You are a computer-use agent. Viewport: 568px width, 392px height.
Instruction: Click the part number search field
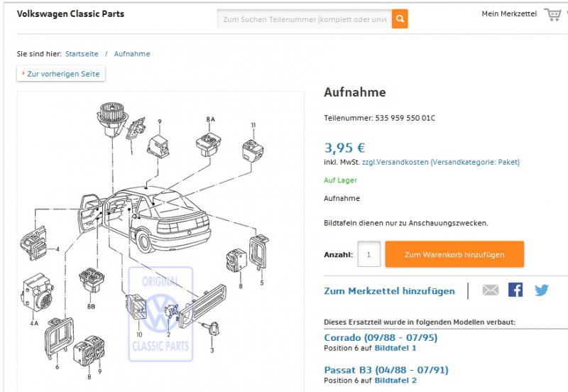pos(305,19)
